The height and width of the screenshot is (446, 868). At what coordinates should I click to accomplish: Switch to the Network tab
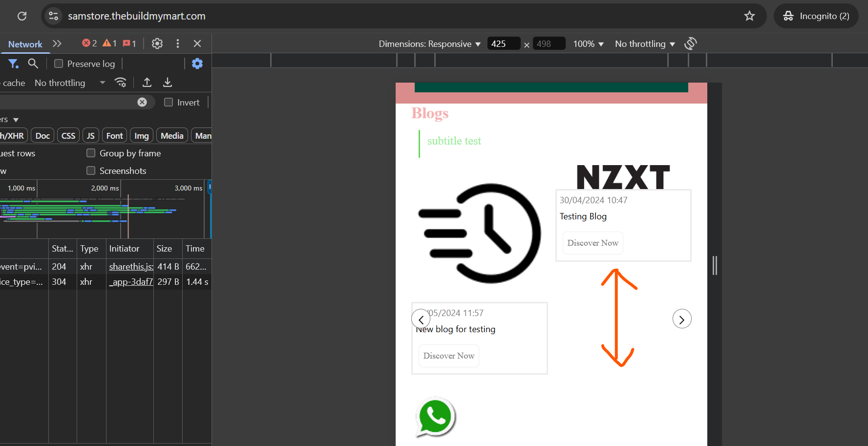click(25, 44)
